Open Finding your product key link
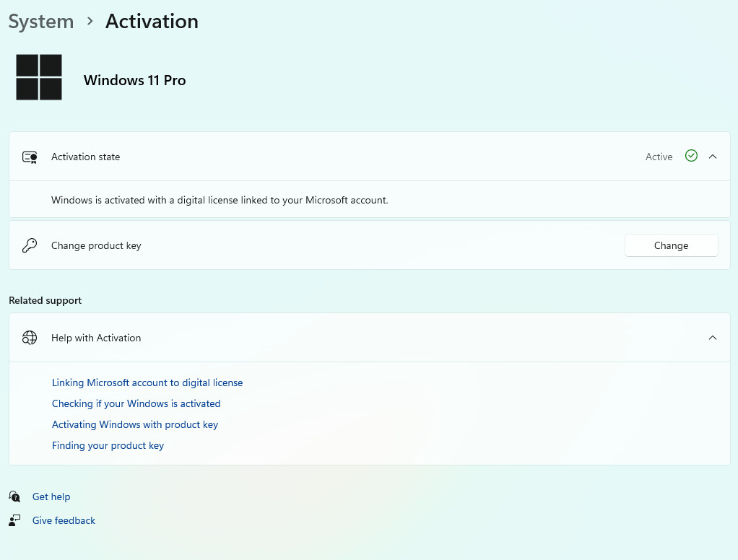 (x=108, y=446)
